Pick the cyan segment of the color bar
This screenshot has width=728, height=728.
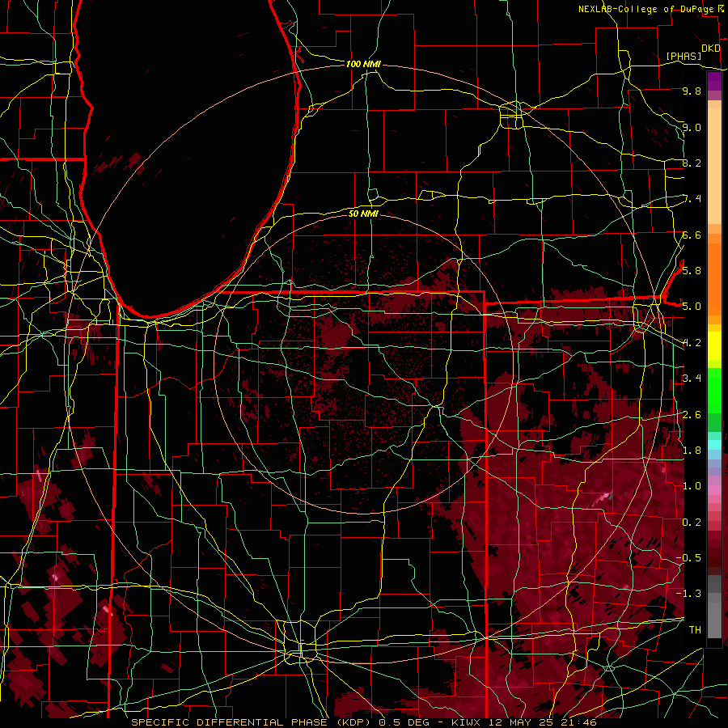tap(714, 444)
